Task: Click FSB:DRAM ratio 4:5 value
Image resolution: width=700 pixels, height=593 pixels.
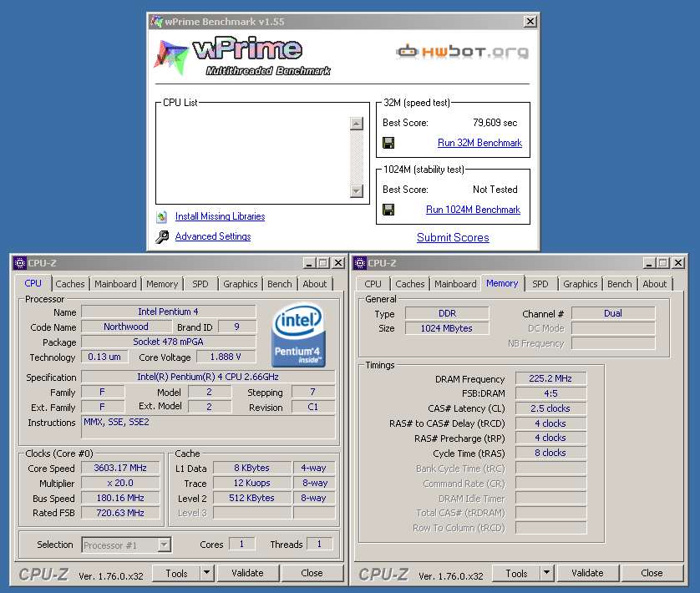Action: click(x=550, y=393)
